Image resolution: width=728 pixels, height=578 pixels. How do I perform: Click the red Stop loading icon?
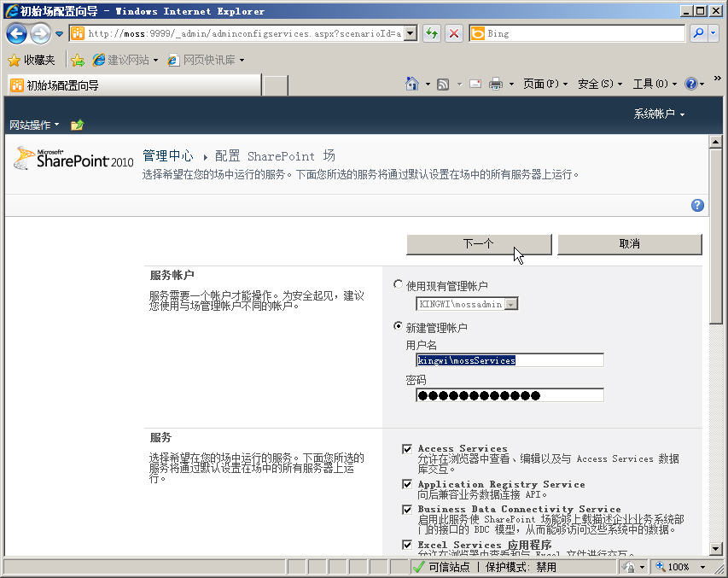pyautogui.click(x=454, y=33)
